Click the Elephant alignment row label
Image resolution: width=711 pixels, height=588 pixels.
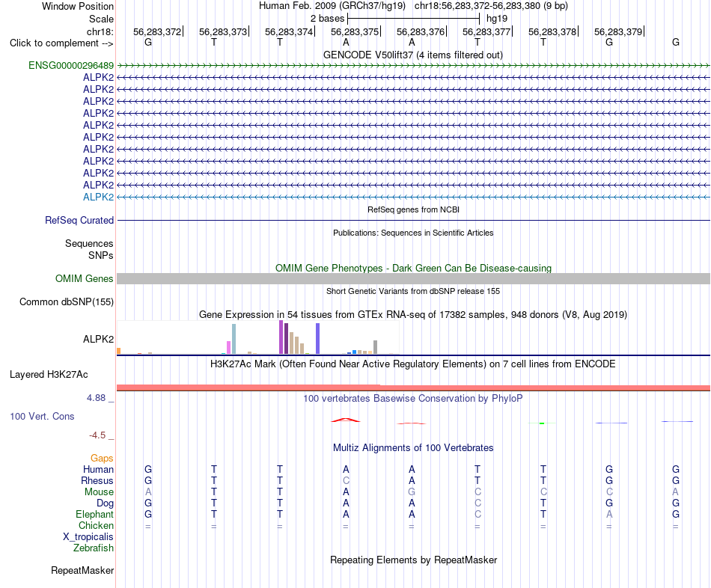click(x=94, y=515)
